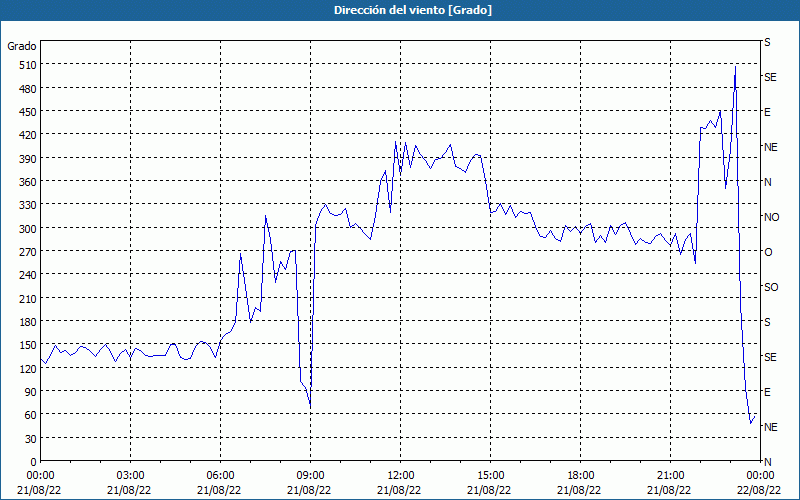Viewport: 800px width, 500px height.
Task: Pick the 30 degree axis label
Action: [x=31, y=439]
